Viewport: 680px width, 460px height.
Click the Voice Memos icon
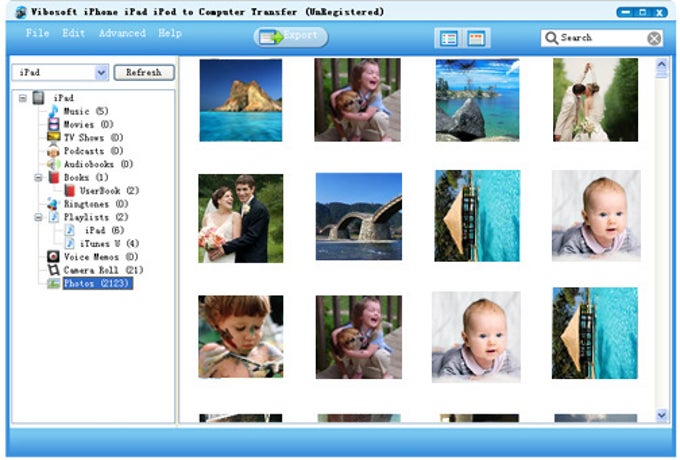click(x=53, y=257)
